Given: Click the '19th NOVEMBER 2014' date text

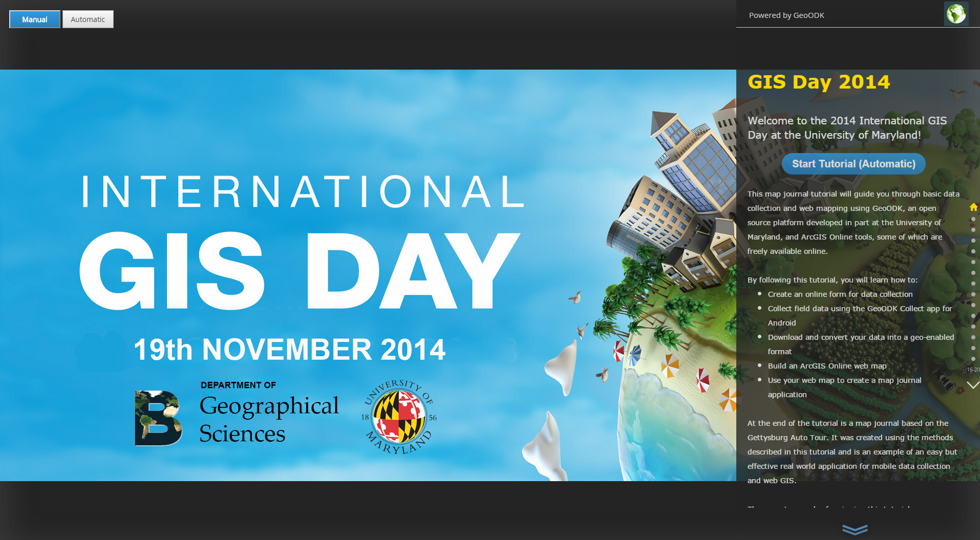Looking at the screenshot, I should 289,350.
